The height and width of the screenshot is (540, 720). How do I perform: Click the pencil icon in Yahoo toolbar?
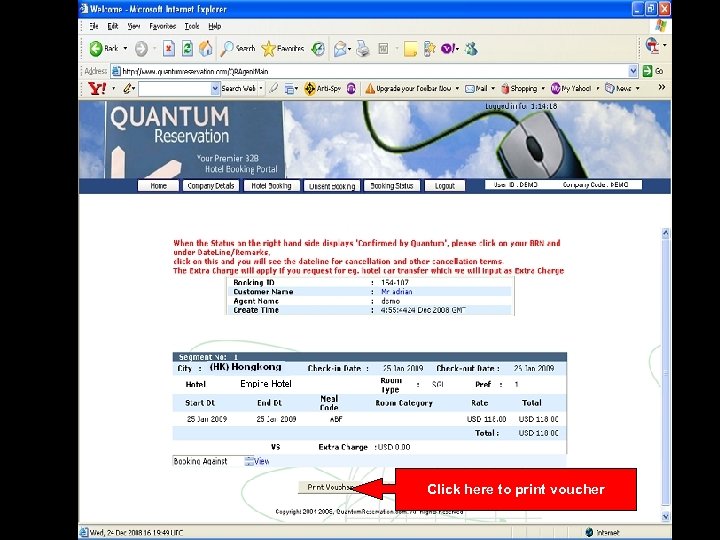[128, 88]
